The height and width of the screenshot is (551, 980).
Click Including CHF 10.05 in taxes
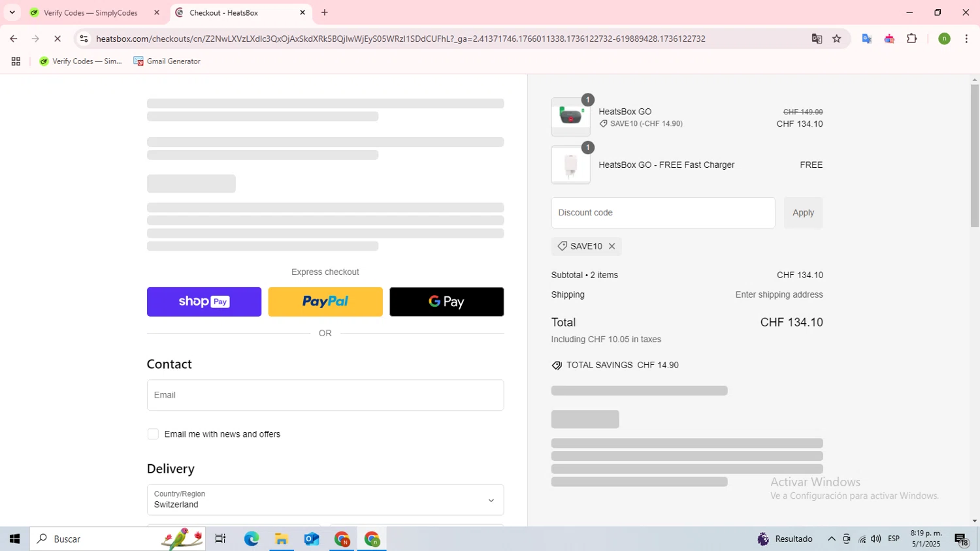606,339
